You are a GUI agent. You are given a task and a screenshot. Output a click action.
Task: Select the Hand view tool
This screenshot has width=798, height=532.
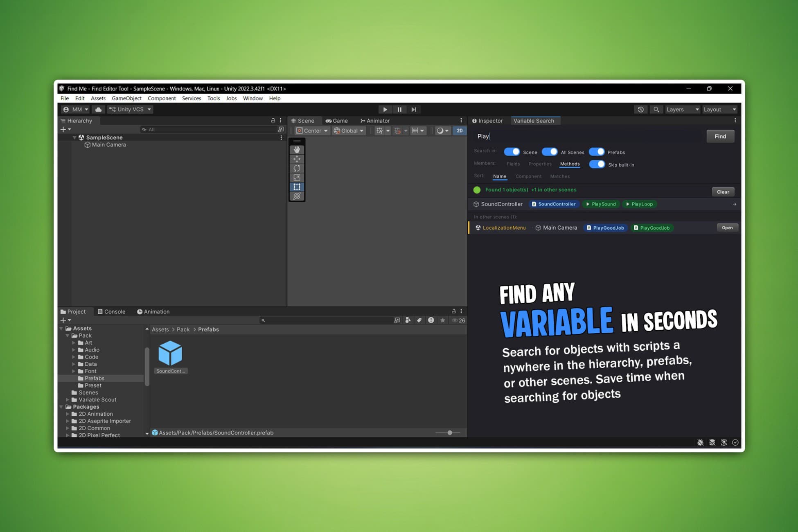click(x=297, y=150)
